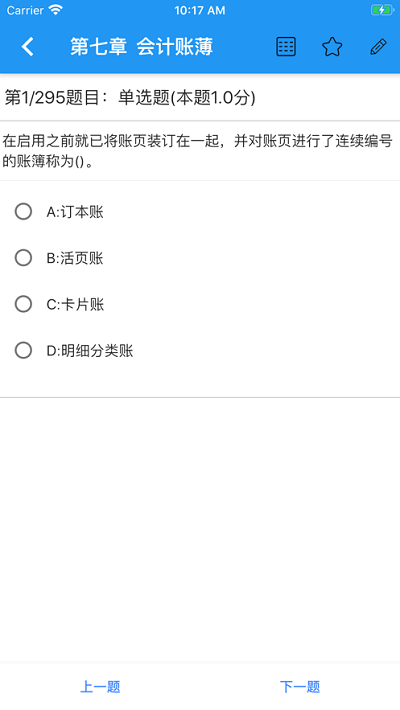Go to previous question 上一题
This screenshot has height=710, width=400.
tap(100, 687)
